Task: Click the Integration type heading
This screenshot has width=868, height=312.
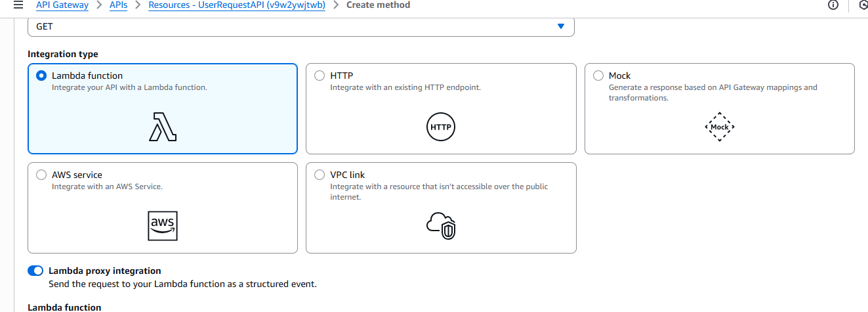Action: (63, 54)
